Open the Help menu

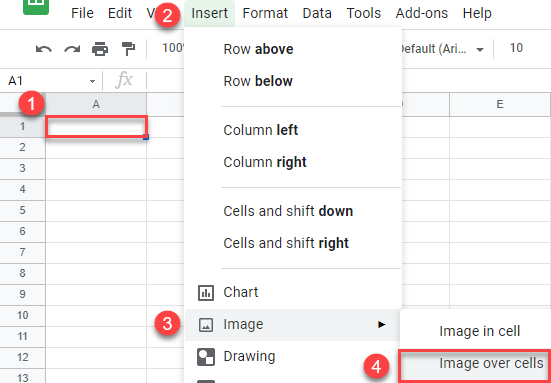click(477, 13)
